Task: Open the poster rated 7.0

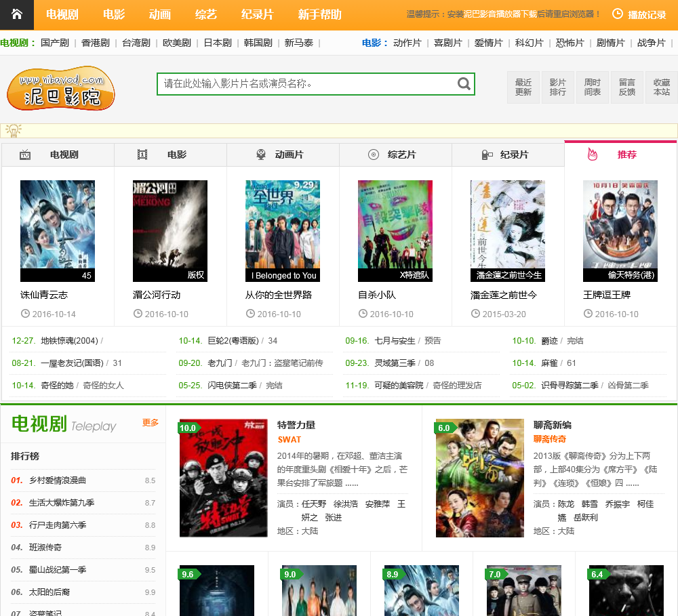Action: coord(524,590)
